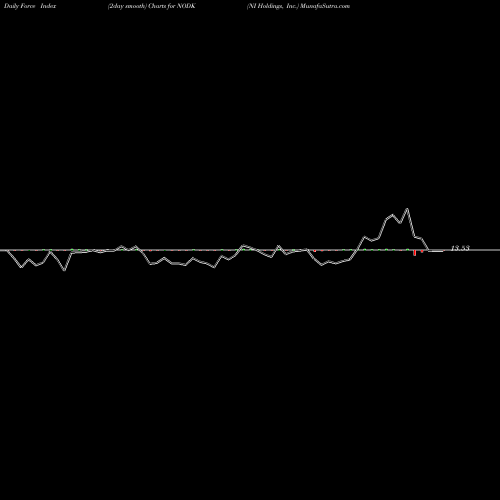Click the highest peak of the force index line

point(407,209)
